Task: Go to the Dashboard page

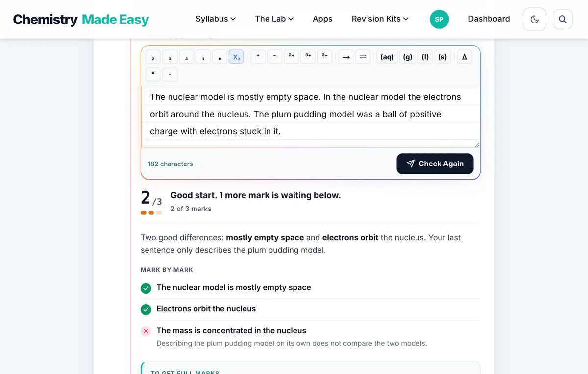Action: click(489, 19)
